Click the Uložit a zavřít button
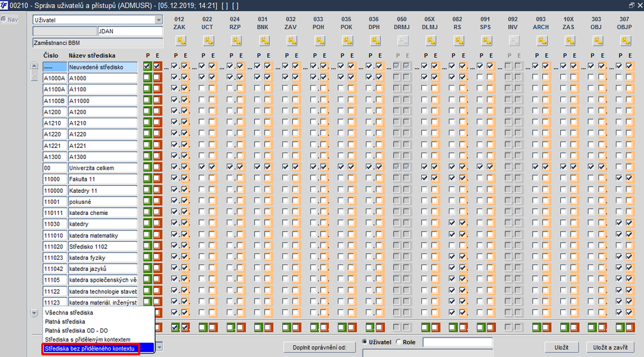Viewport: 644px width, 357px height. click(x=611, y=347)
